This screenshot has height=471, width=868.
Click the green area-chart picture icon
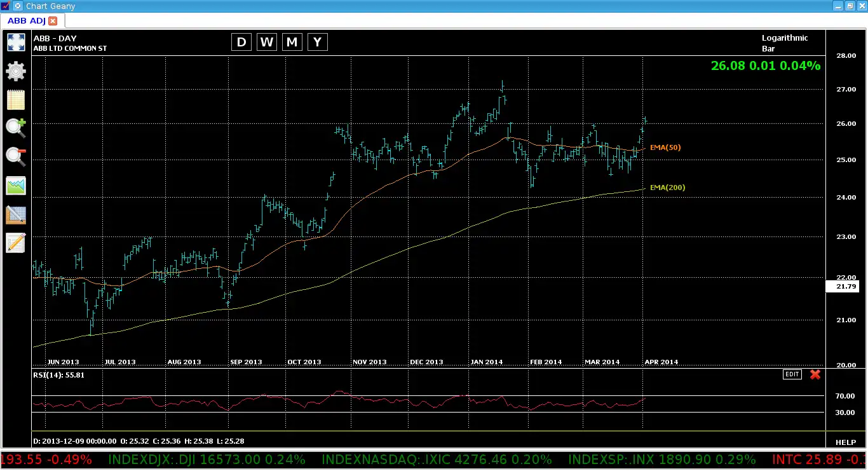(x=16, y=186)
